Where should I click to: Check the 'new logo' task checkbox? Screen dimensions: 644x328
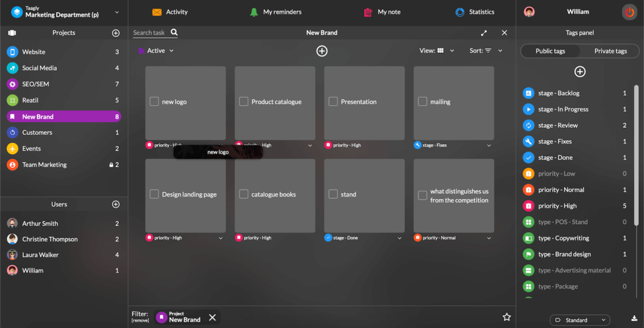click(154, 101)
